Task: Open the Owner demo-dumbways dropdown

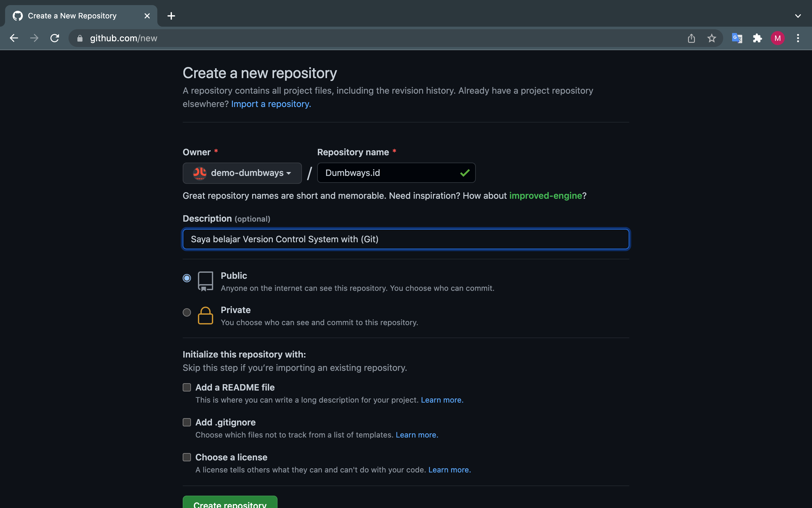Action: click(x=242, y=173)
